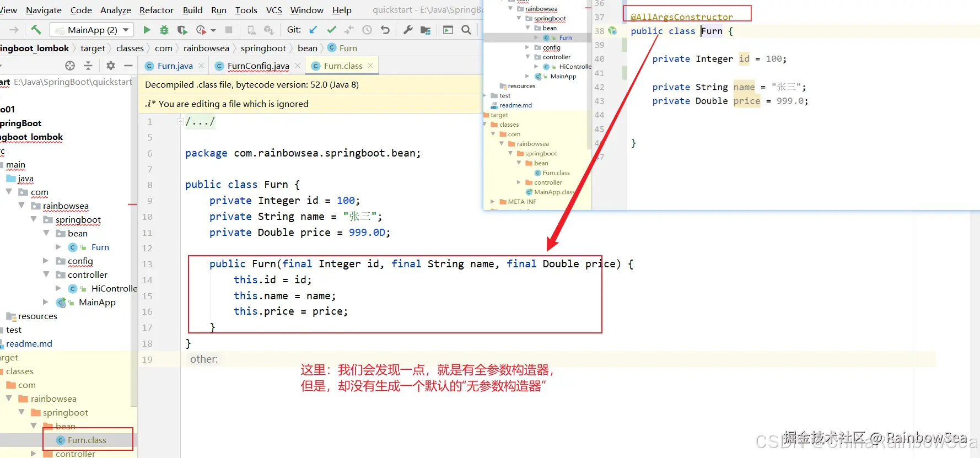
Task: Hide the Project panel with minus icon
Action: 128,66
